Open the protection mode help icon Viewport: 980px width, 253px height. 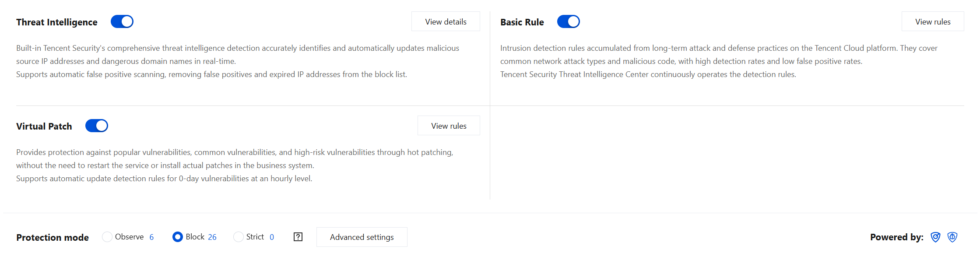tap(298, 237)
